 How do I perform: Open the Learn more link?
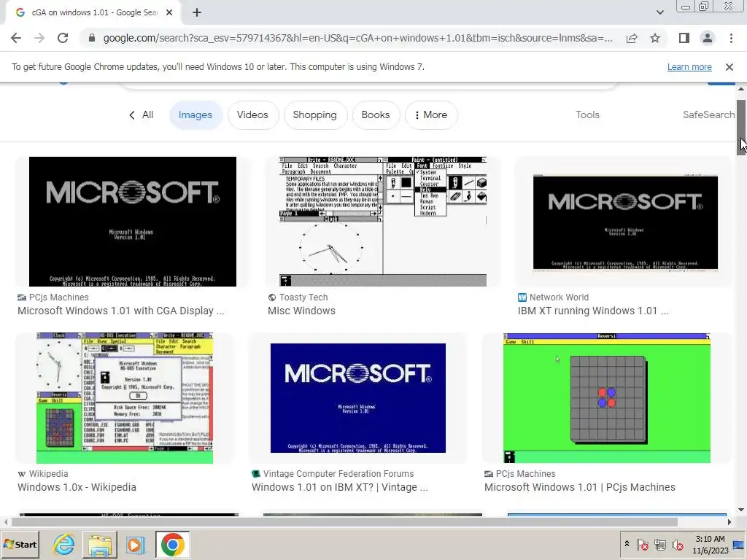pos(689,67)
